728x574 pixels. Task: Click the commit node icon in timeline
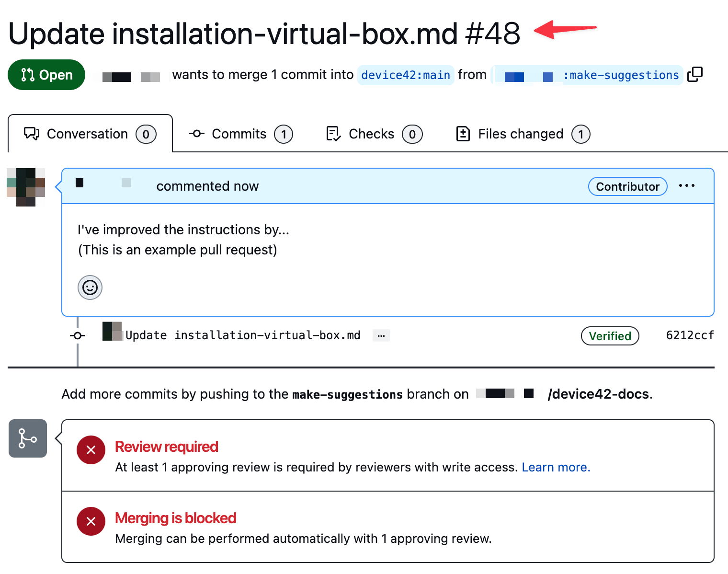point(78,336)
